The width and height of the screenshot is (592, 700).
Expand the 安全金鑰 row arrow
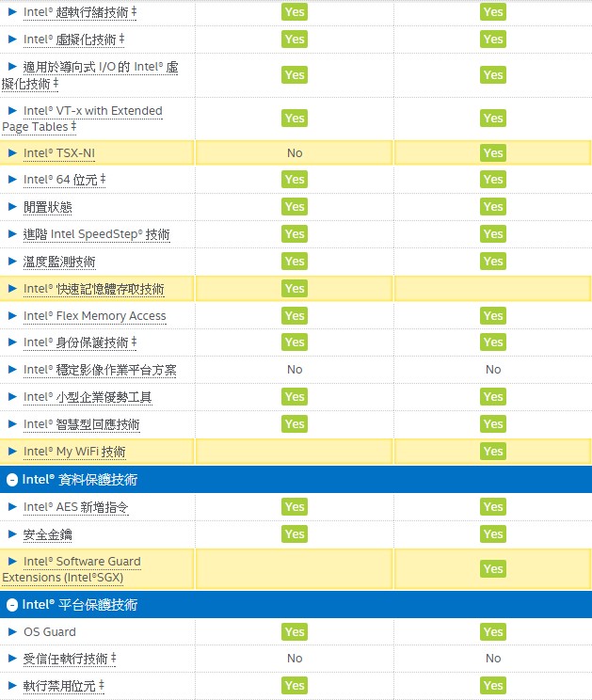click(12, 534)
